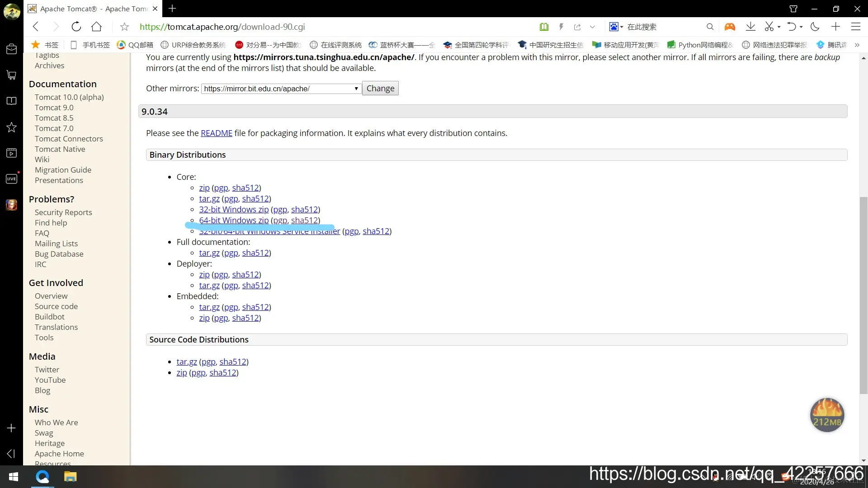The height and width of the screenshot is (488, 868).
Task: Select the Apache Tomcat browser tab
Action: pos(93,9)
